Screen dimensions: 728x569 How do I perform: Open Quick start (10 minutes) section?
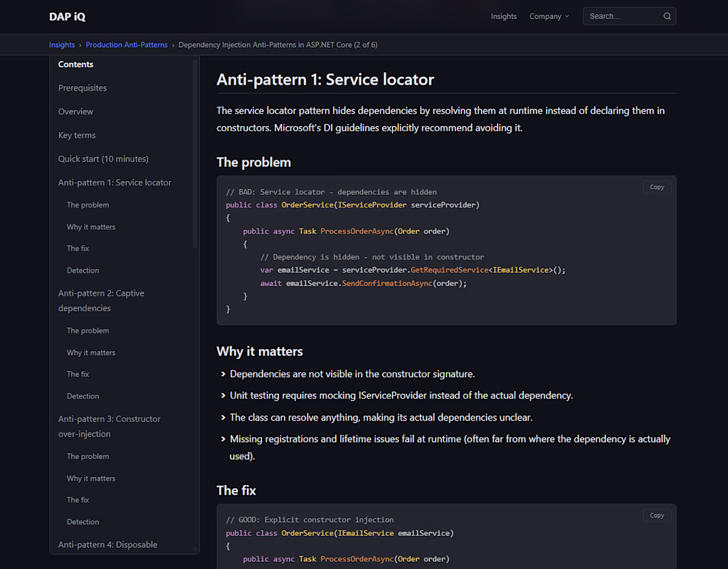[x=103, y=159]
